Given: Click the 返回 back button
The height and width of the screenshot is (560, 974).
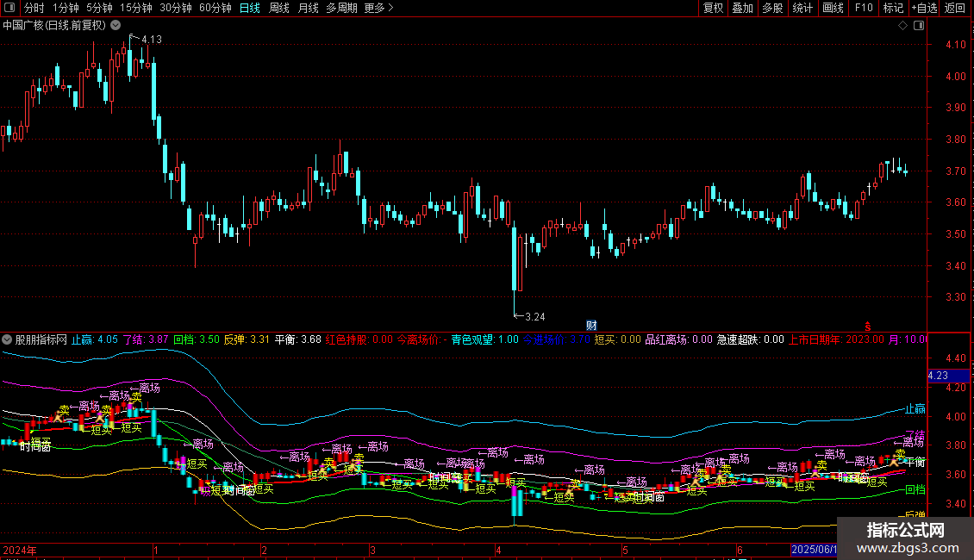Looking at the screenshot, I should 955,8.
